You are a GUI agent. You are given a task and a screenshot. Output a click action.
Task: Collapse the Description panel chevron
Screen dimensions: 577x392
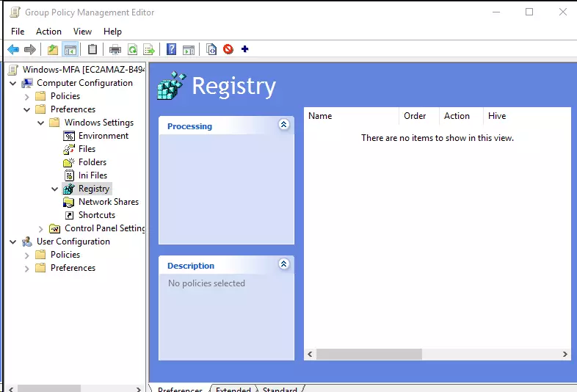tap(283, 264)
